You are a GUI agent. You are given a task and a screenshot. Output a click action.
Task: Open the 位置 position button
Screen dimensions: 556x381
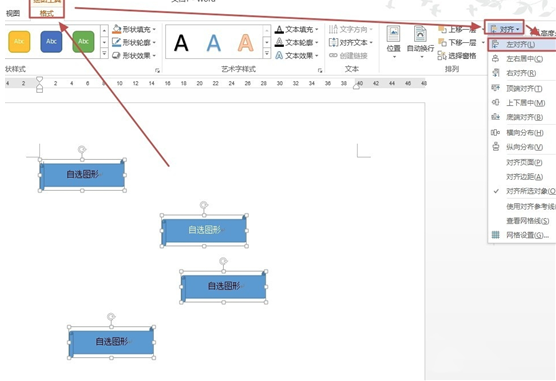394,42
